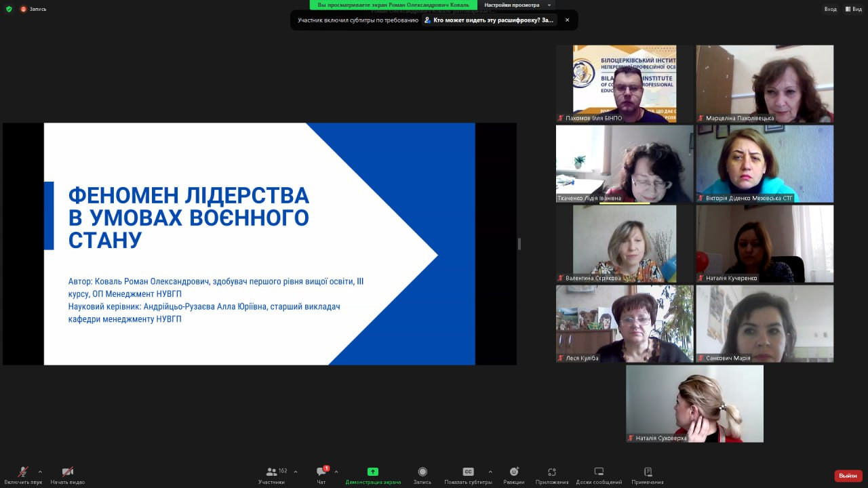Screen dimensions: 868x488
Task: Select video tile of Наталія Суховерха
Action: (694, 404)
